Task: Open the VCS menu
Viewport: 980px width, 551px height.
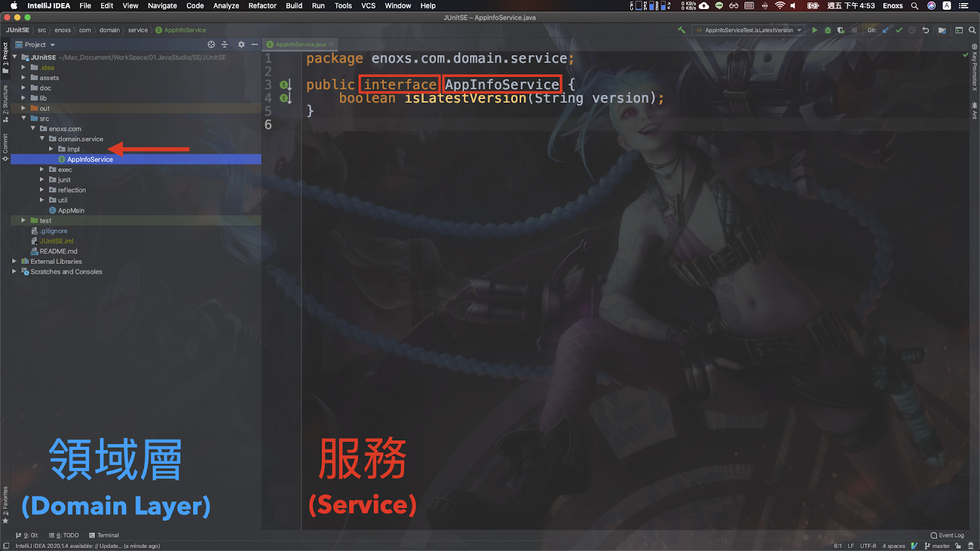Action: (x=368, y=6)
